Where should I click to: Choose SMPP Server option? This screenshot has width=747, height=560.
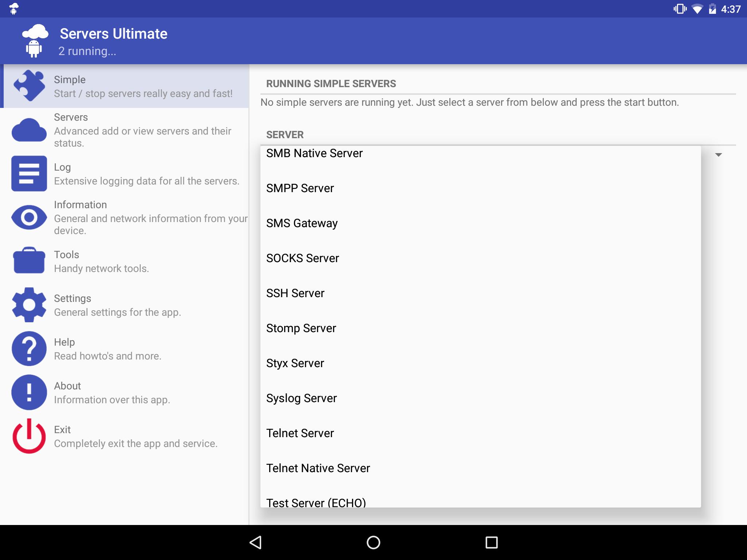pyautogui.click(x=480, y=188)
